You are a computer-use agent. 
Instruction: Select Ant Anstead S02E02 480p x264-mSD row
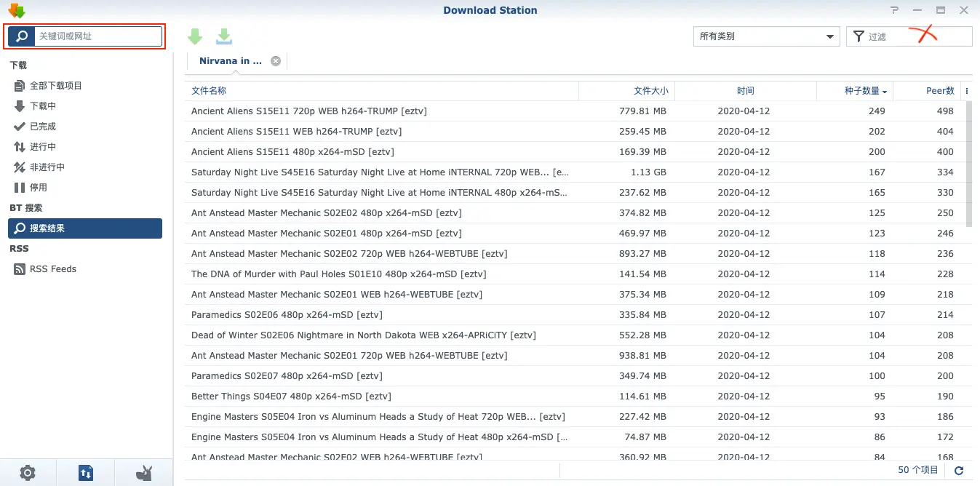[x=575, y=213]
